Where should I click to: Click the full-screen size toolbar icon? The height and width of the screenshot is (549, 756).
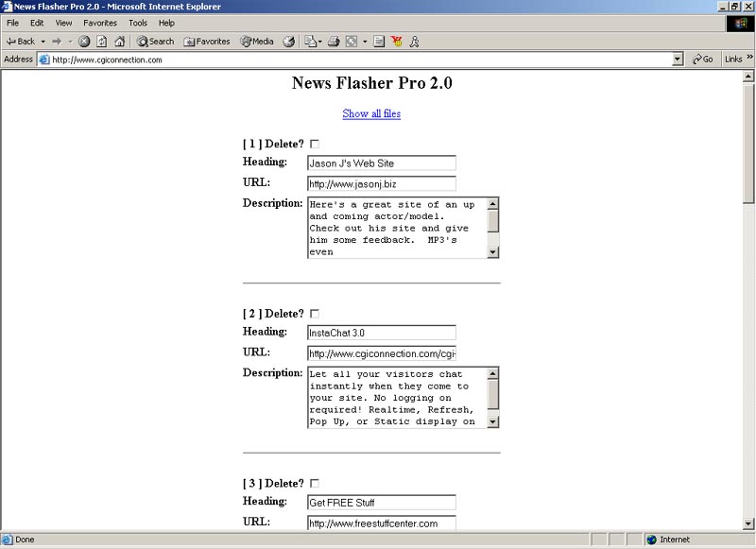click(x=352, y=42)
